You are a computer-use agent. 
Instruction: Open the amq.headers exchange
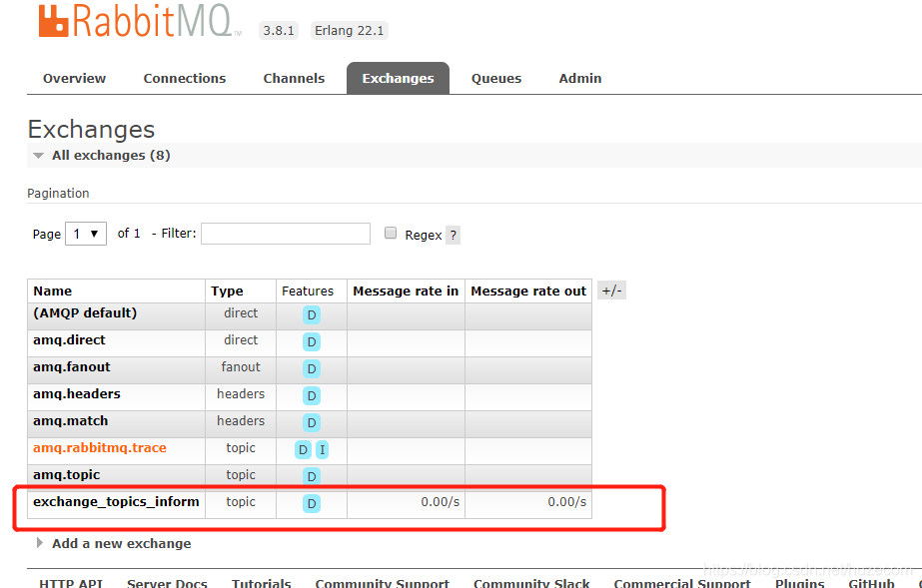pyautogui.click(x=77, y=394)
